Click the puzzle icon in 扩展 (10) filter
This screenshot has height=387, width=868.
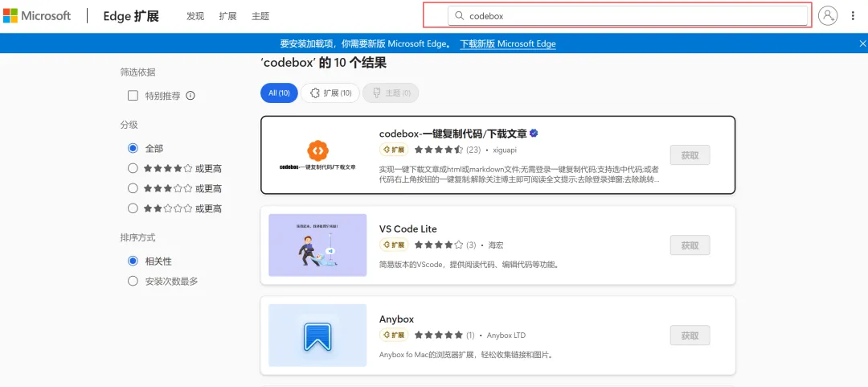point(315,93)
